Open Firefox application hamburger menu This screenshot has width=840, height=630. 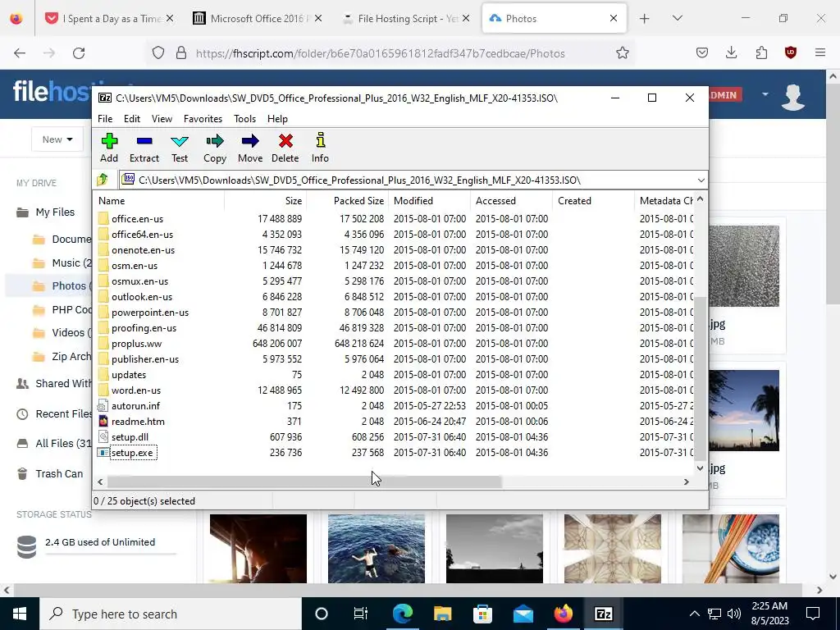coord(820,52)
